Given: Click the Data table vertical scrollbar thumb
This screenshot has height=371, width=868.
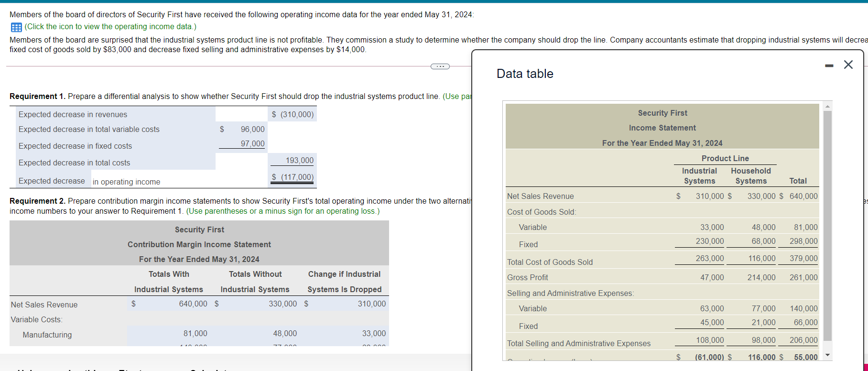Looking at the screenshot, I should (827, 226).
